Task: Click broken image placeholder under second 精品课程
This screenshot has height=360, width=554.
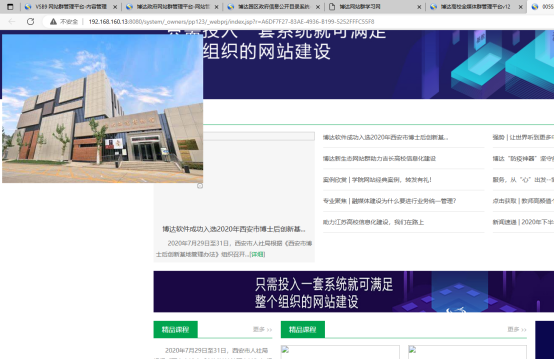Action: point(285,350)
